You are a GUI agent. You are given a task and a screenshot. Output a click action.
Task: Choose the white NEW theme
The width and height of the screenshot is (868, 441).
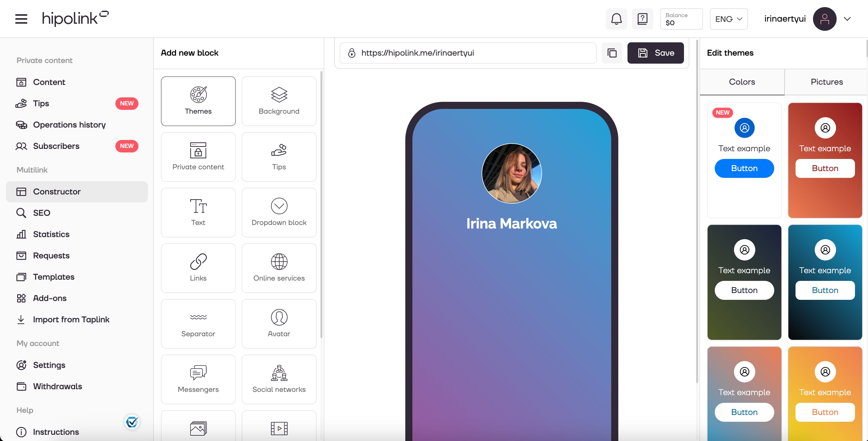coord(744,160)
